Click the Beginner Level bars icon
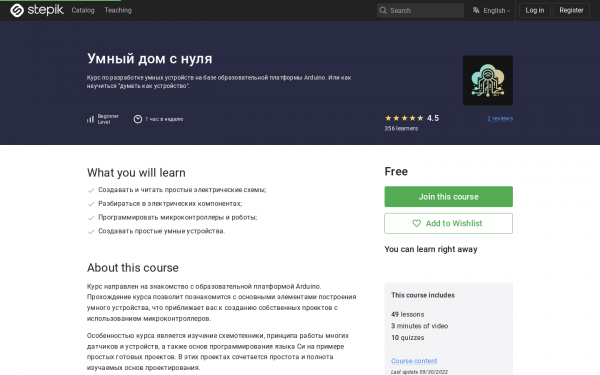The image size is (600, 375). (90, 119)
